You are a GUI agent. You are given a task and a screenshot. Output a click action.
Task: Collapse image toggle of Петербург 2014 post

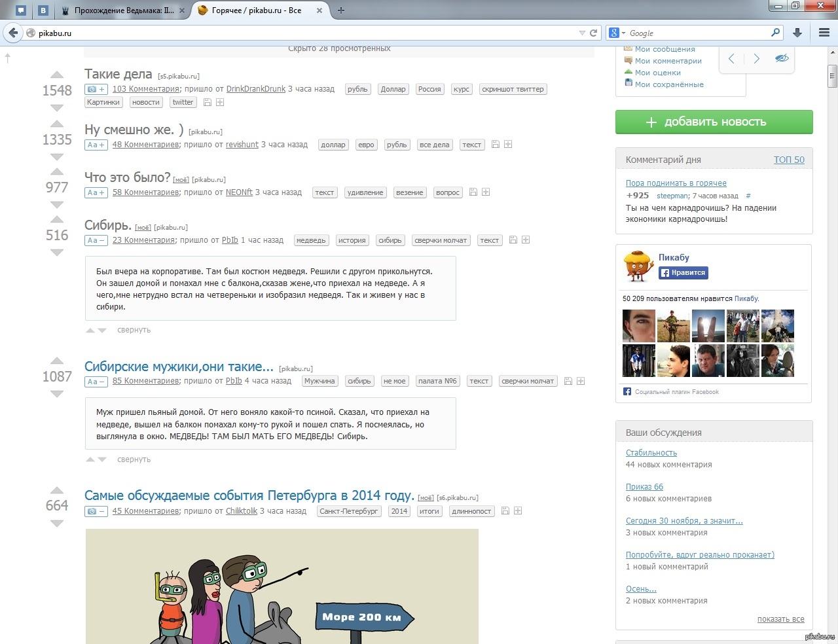point(96,511)
